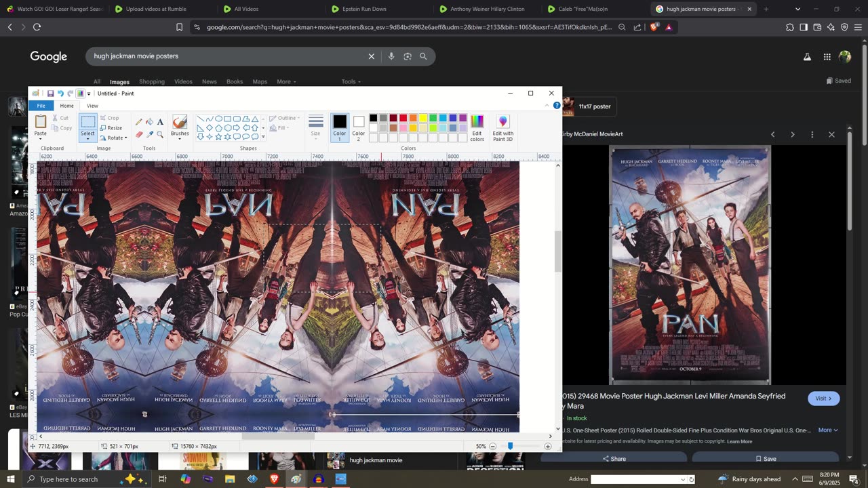Select the Color picker eyedropper tool

coord(149,134)
